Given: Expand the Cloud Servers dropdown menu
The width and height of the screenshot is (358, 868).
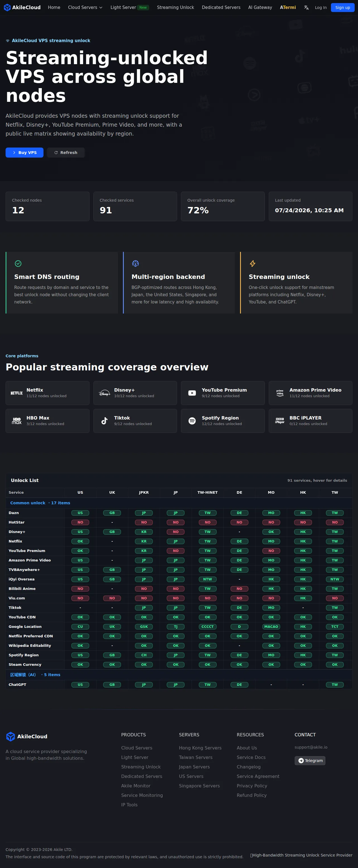Looking at the screenshot, I should (x=85, y=8).
